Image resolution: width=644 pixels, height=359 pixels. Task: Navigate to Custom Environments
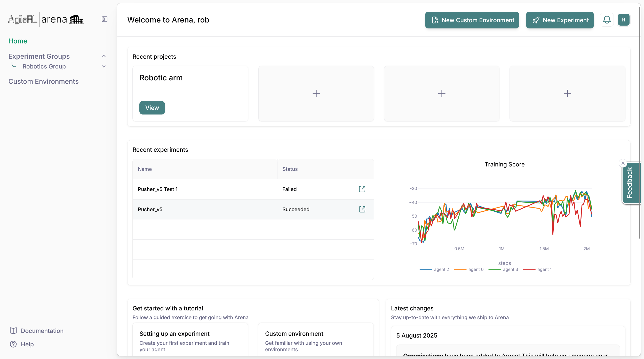tap(43, 81)
